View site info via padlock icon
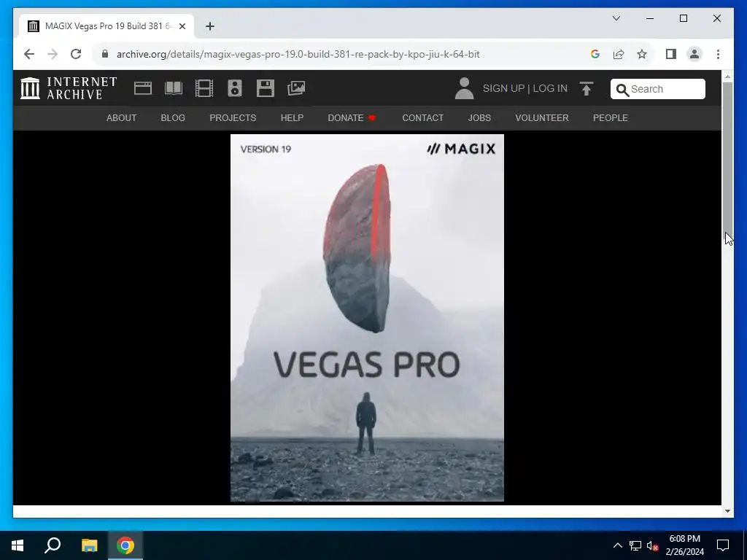This screenshot has height=560, width=747. click(x=105, y=54)
